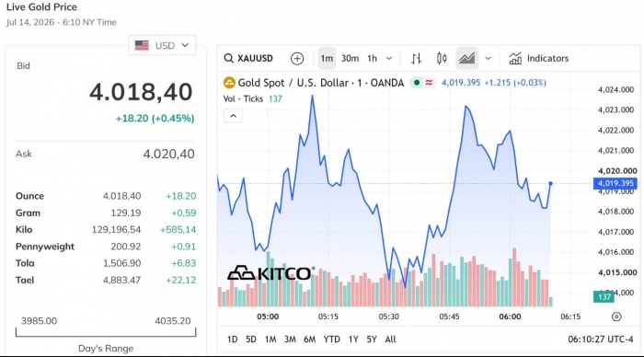Click the Kitco logo on chart
The width and height of the screenshot is (644, 357).
pos(271,272)
